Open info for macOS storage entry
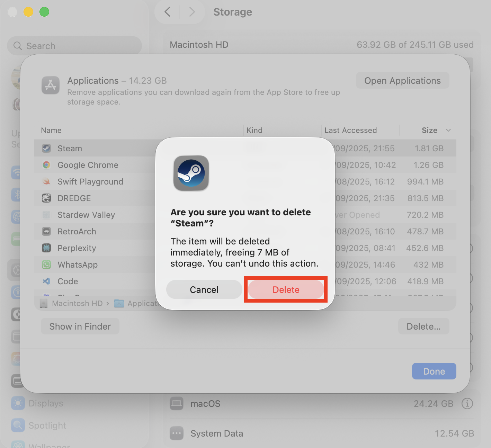 (x=467, y=403)
